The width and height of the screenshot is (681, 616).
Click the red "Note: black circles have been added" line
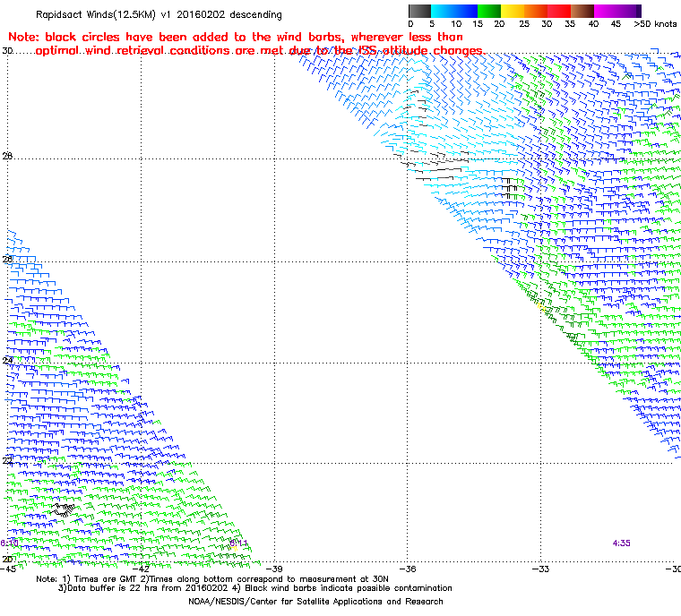coord(236,37)
